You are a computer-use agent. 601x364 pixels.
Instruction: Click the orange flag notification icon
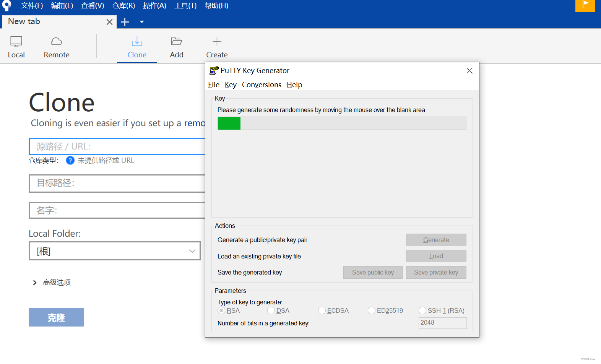click(585, 5)
